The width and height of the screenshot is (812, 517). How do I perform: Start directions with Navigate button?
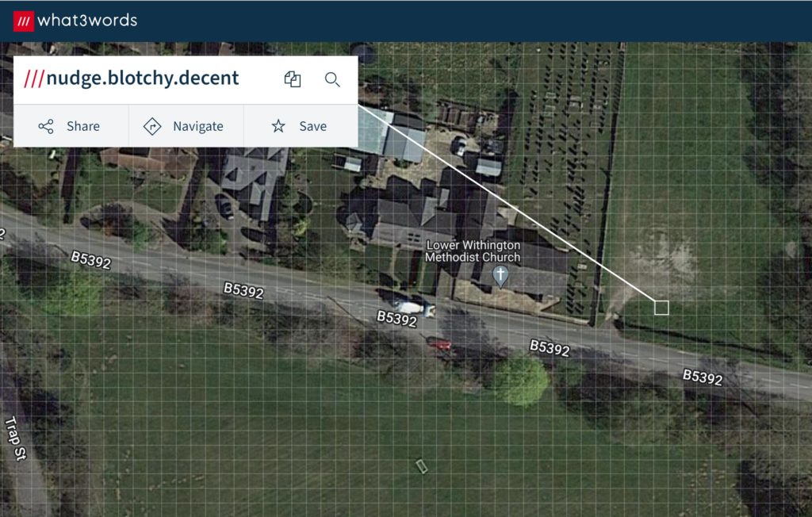click(186, 126)
